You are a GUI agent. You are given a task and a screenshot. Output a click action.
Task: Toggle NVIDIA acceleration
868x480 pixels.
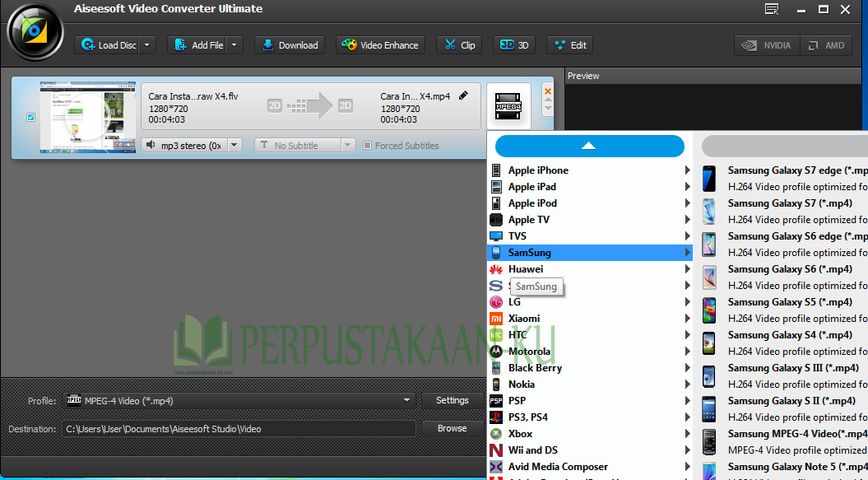[768, 45]
